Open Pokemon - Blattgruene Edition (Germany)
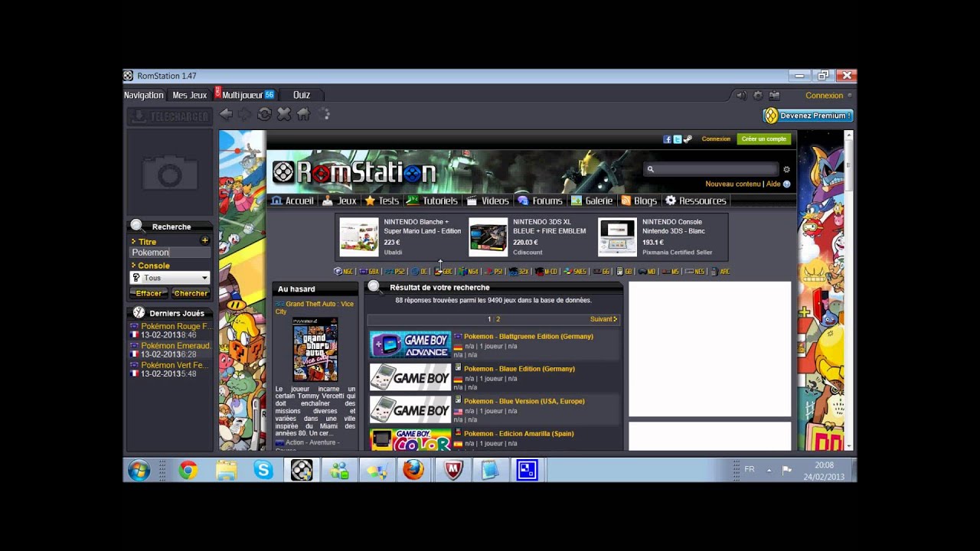 click(x=528, y=336)
